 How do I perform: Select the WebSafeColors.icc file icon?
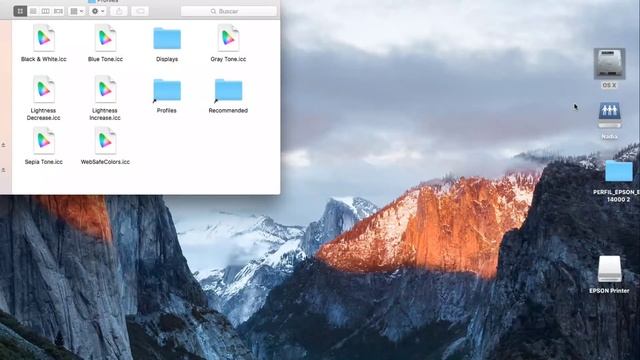[105, 140]
